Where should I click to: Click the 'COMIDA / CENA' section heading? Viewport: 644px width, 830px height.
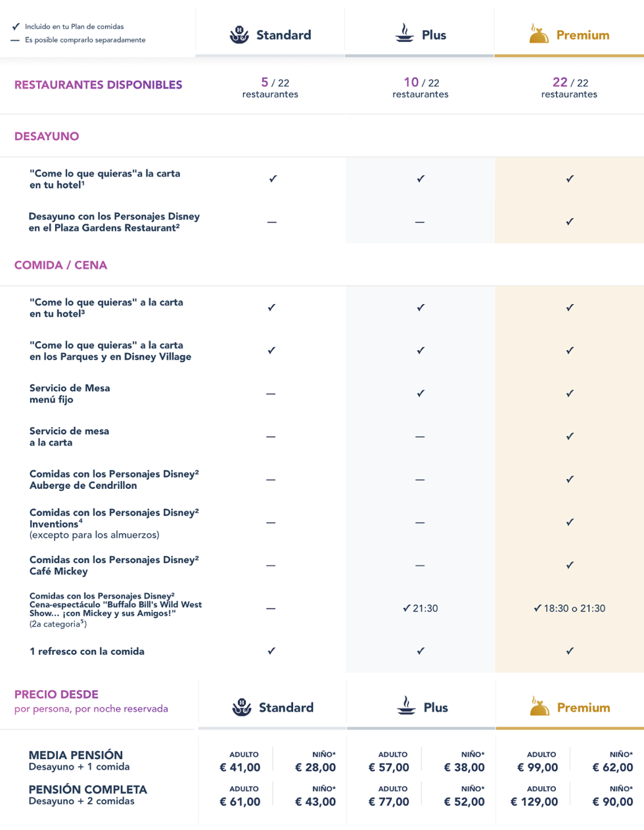[60, 265]
